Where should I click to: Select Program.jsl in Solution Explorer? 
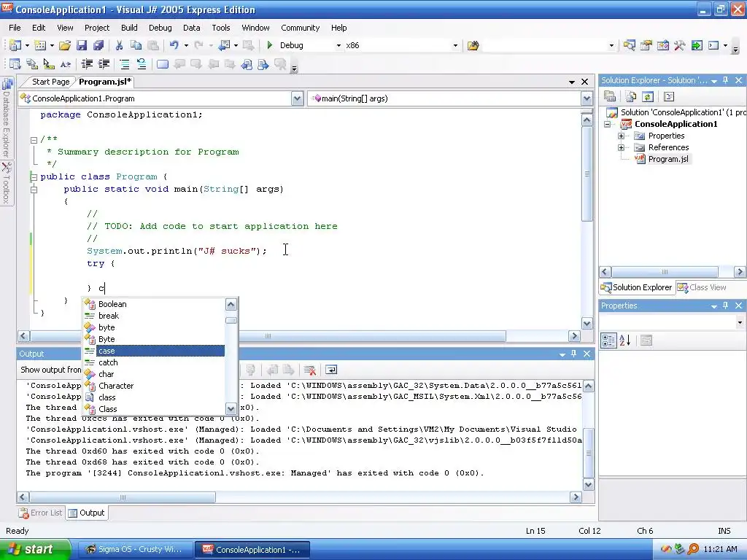[x=668, y=159]
